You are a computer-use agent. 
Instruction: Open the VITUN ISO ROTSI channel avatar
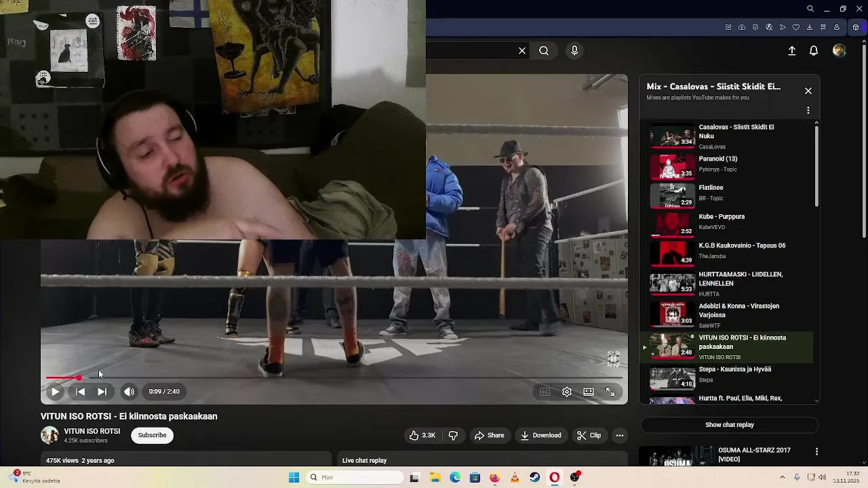tap(50, 435)
